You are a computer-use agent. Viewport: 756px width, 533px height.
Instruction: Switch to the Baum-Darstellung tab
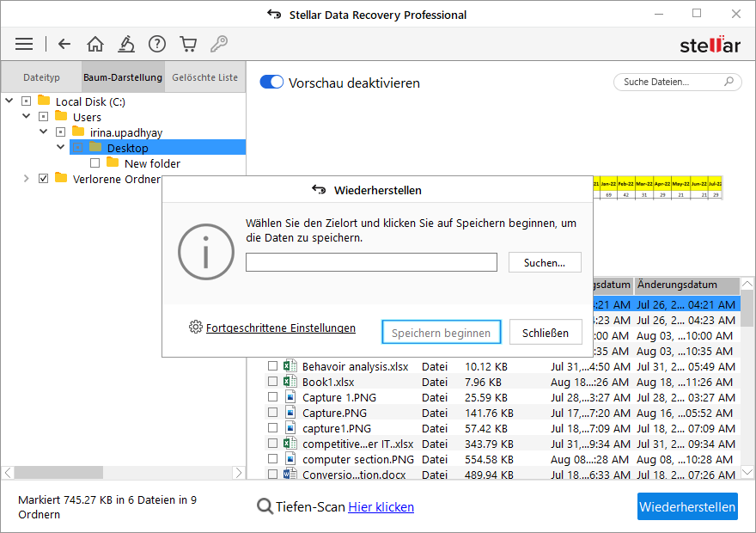123,77
